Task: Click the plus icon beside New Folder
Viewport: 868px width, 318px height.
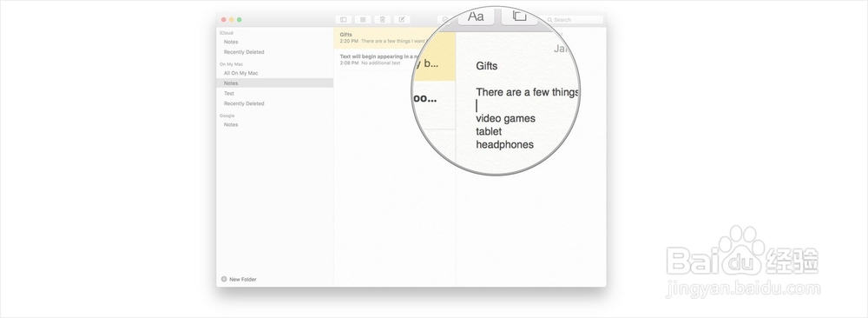Action: [x=224, y=279]
